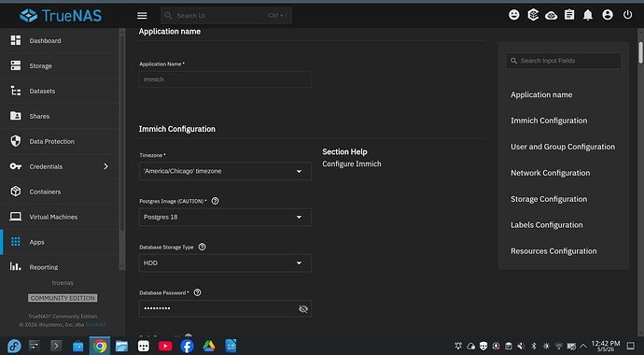Click the Wi-Fi icon in the system tray
Image resolution: width=644 pixels, height=355 pixels.
558,346
